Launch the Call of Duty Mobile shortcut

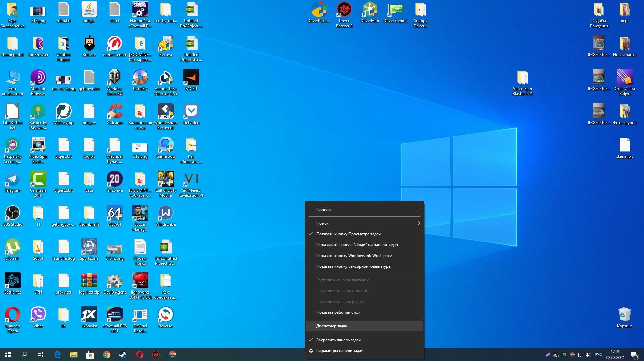click(x=165, y=184)
